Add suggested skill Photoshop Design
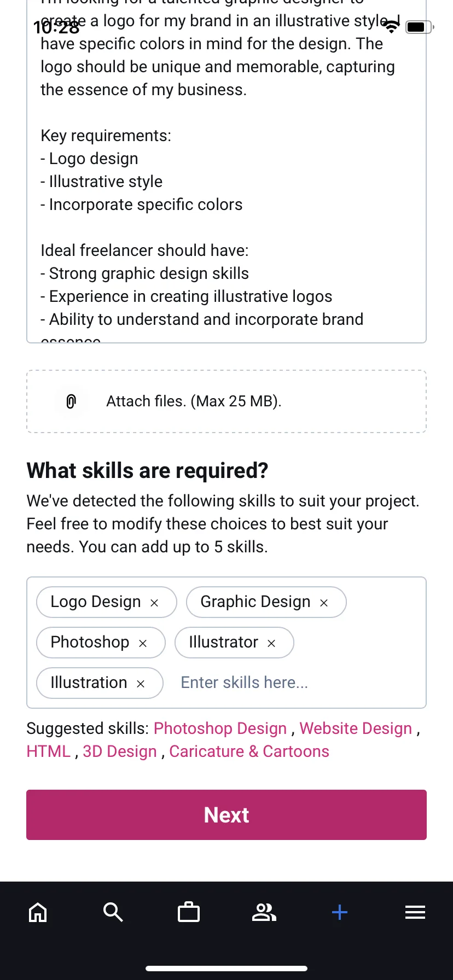 220,728
